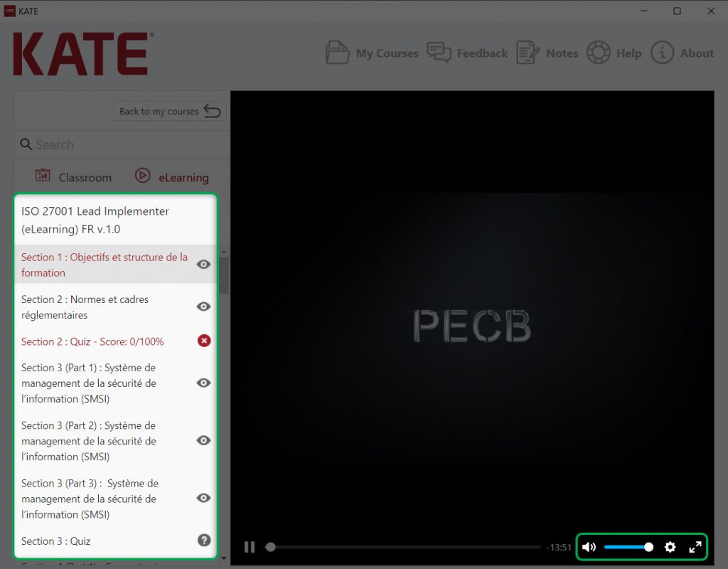This screenshot has width=728, height=569.
Task: Toggle eye icon for Section 3 Part 2
Action: (203, 440)
